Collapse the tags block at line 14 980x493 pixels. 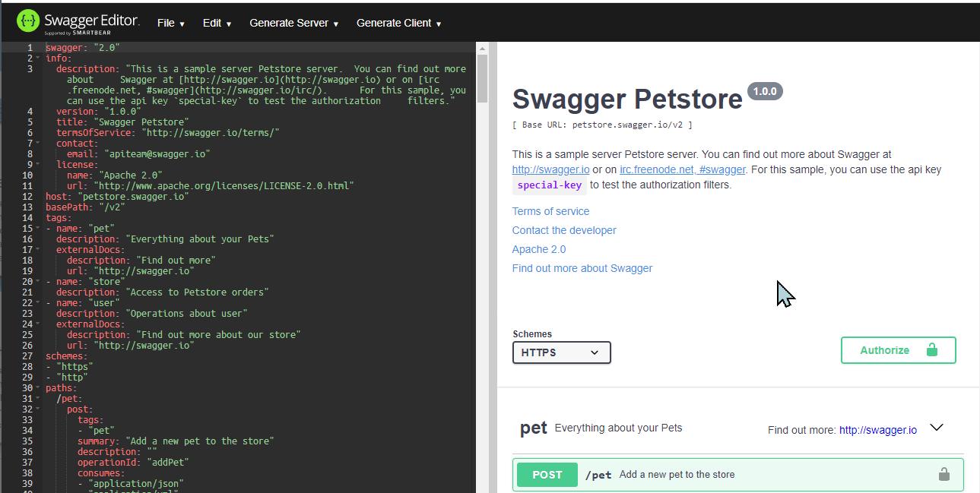pyautogui.click(x=38, y=218)
